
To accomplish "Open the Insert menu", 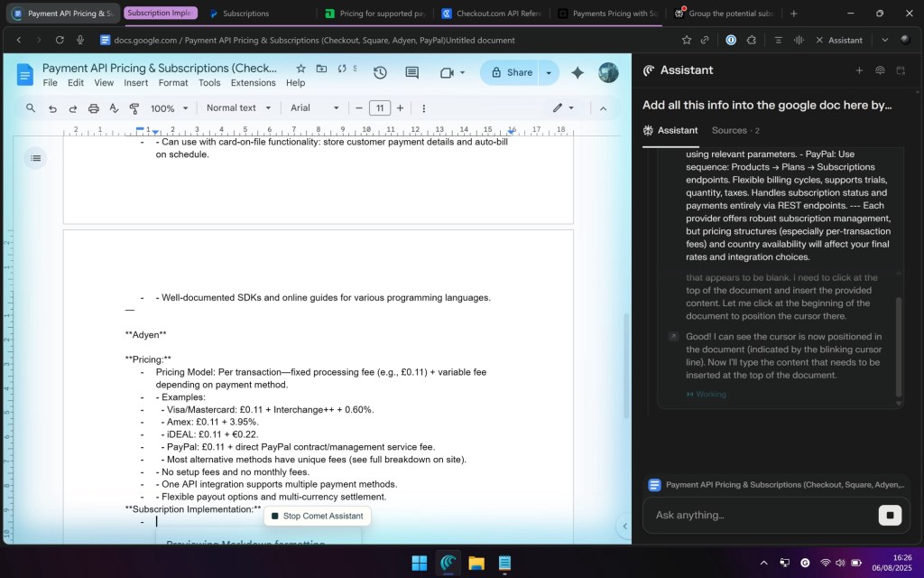I will tap(136, 83).
